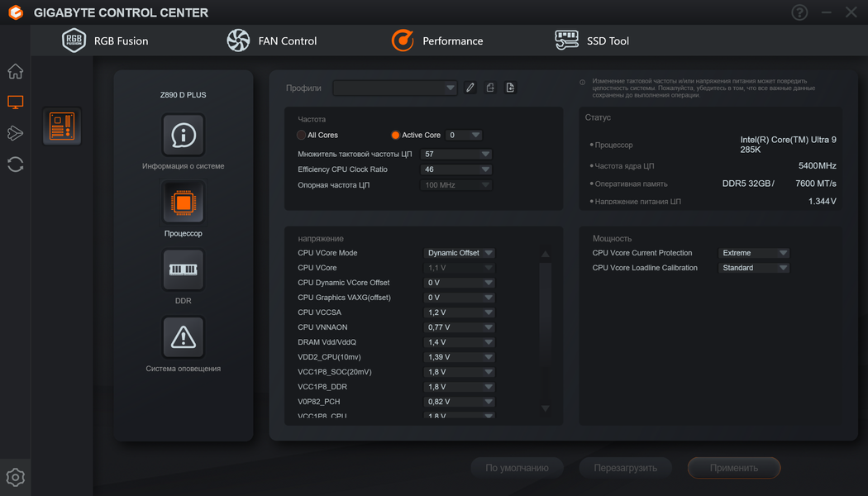Select the All Cores radio button
The width and height of the screenshot is (868, 496).
[301, 135]
